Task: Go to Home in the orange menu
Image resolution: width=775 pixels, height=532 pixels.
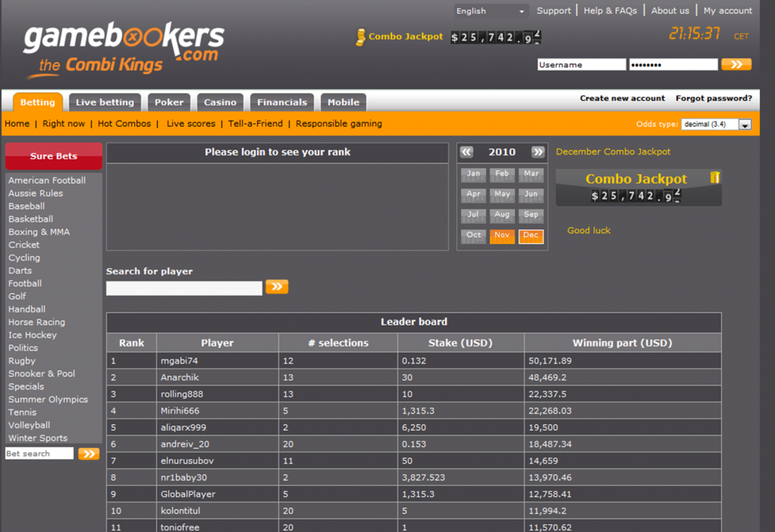Action: click(x=17, y=123)
